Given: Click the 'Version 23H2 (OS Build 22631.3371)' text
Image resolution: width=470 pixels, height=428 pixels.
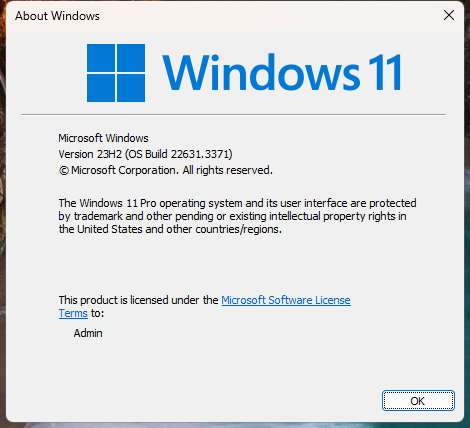Looking at the screenshot, I should tap(145, 154).
